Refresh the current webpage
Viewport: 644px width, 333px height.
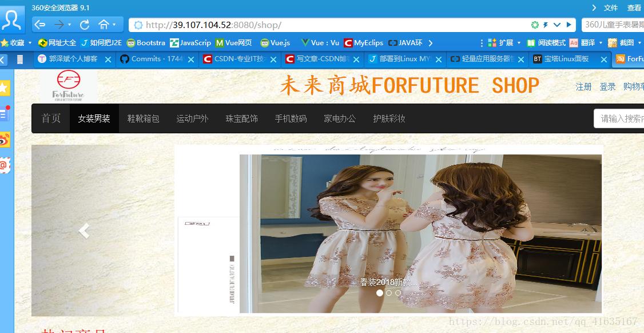pos(84,24)
